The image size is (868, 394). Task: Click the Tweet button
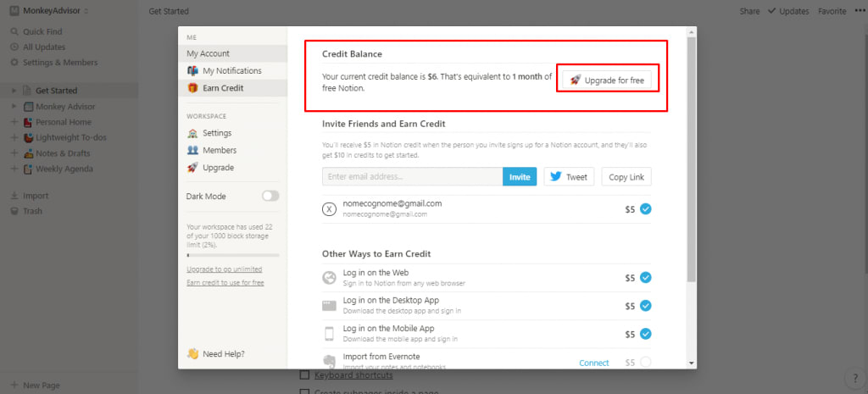569,177
